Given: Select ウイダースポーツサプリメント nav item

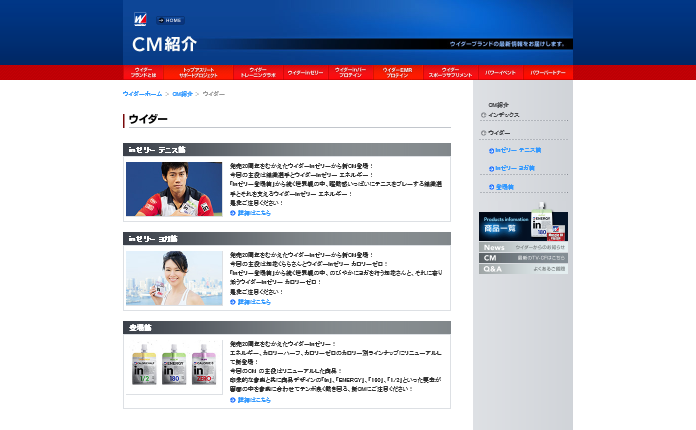Looking at the screenshot, I should coord(451,72).
